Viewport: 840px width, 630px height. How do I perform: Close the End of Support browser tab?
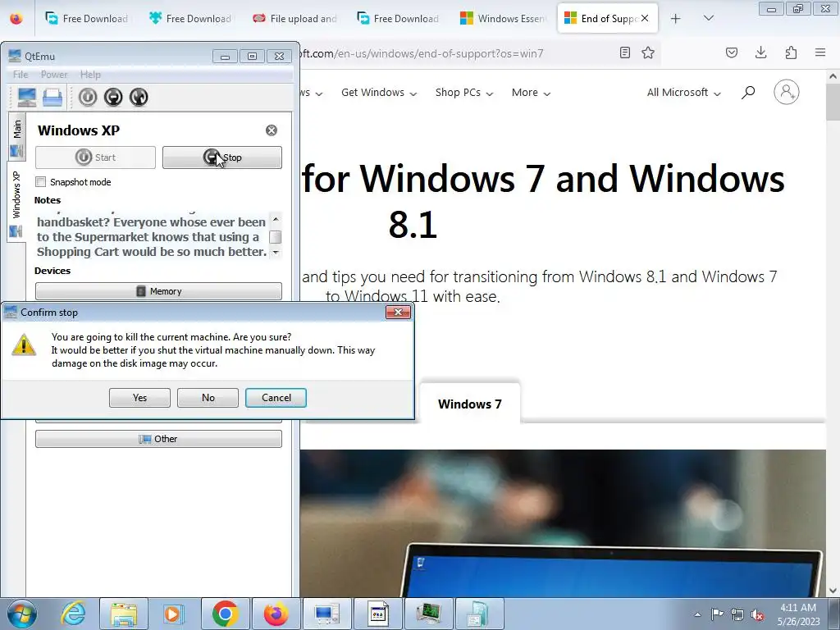645,18
